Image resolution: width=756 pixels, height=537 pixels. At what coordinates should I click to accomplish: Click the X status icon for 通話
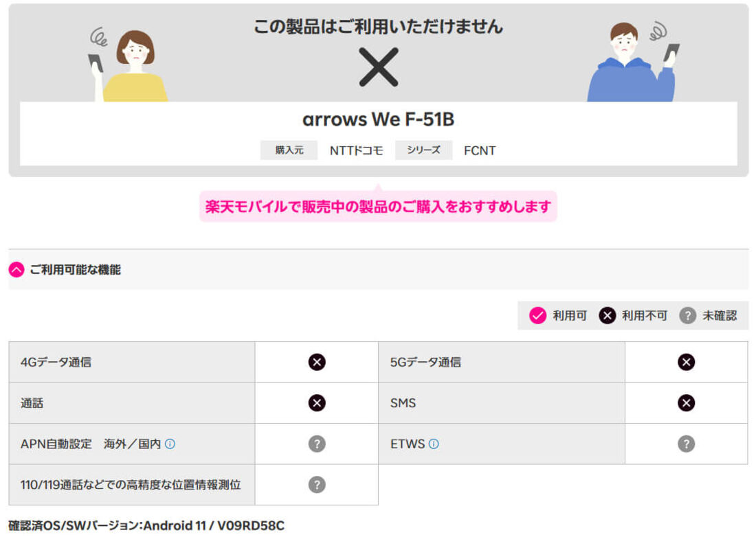317,403
